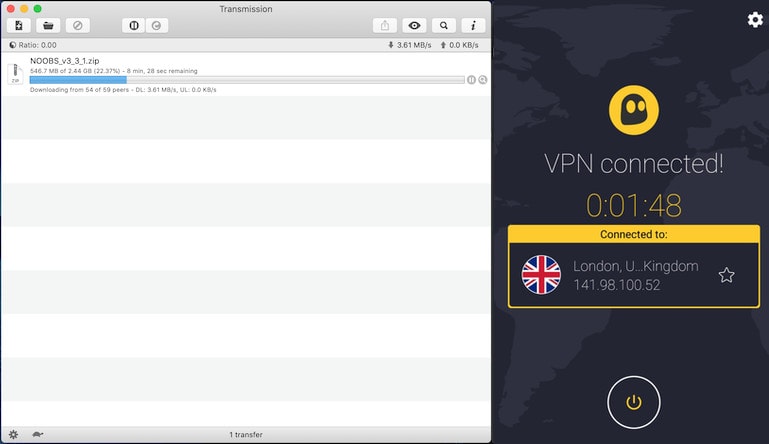Open Quick Look with the eye icon
769x444 pixels.
coord(414,26)
